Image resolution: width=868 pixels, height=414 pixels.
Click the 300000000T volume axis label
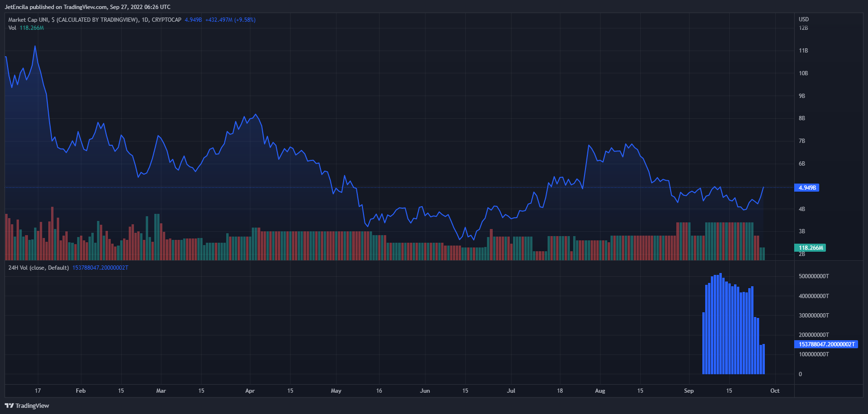pyautogui.click(x=814, y=316)
